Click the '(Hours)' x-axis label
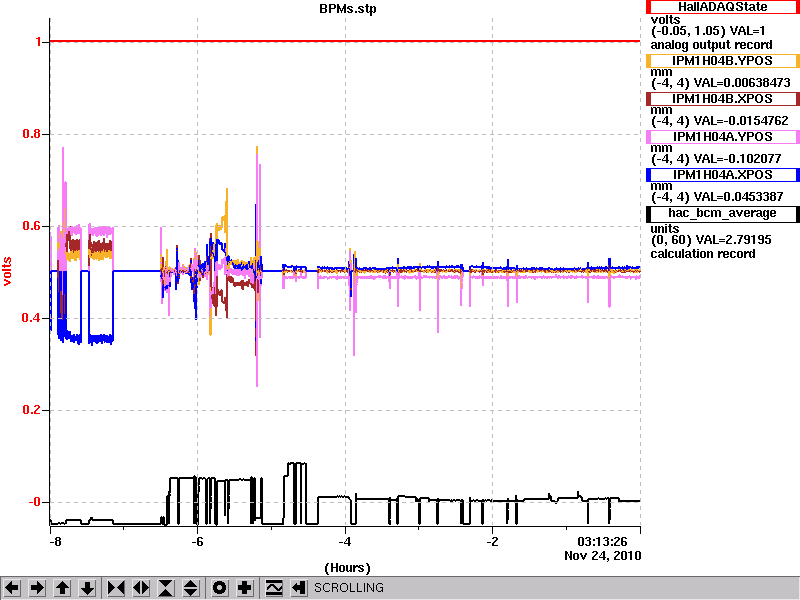 347,568
